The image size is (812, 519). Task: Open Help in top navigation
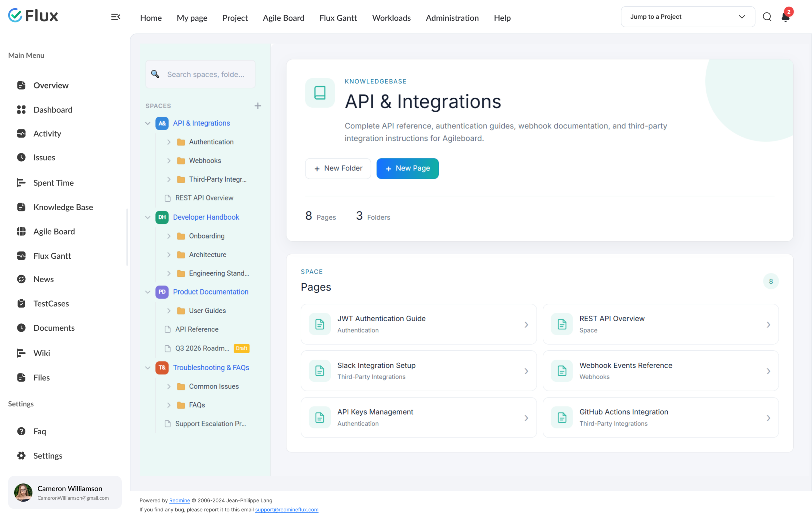point(502,18)
